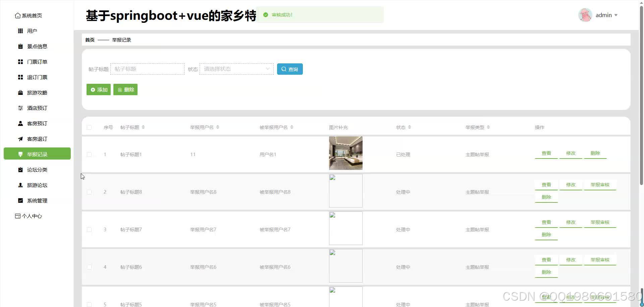Click the person icon next to 客房预订
Viewport: 644px width, 307px height.
point(20,123)
